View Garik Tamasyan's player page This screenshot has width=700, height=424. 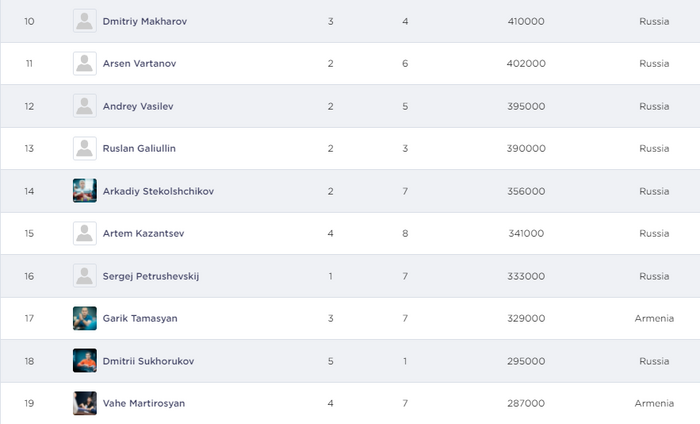(x=140, y=318)
